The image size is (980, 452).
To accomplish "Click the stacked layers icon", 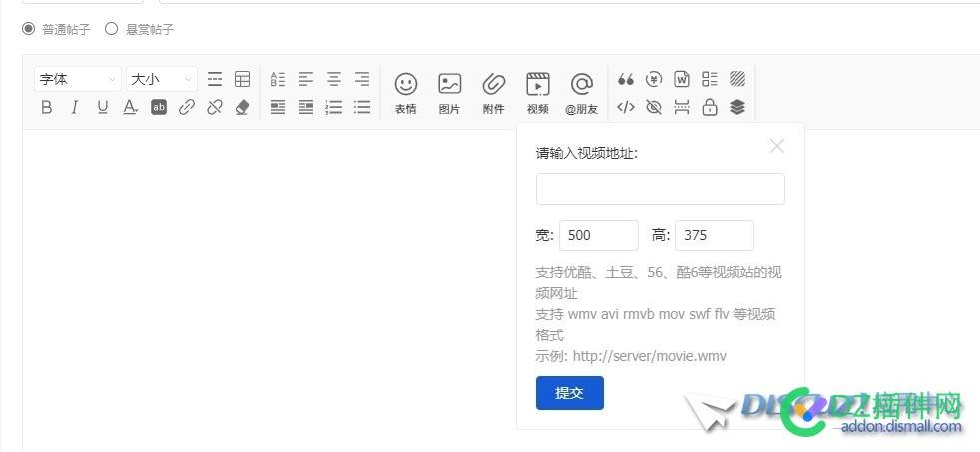I will 737,107.
